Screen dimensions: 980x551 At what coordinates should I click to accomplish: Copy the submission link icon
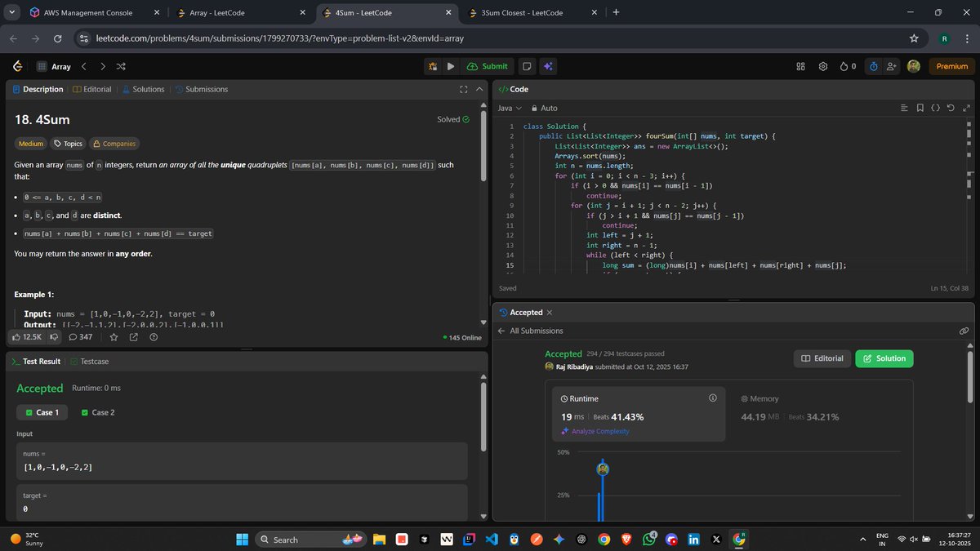(964, 331)
